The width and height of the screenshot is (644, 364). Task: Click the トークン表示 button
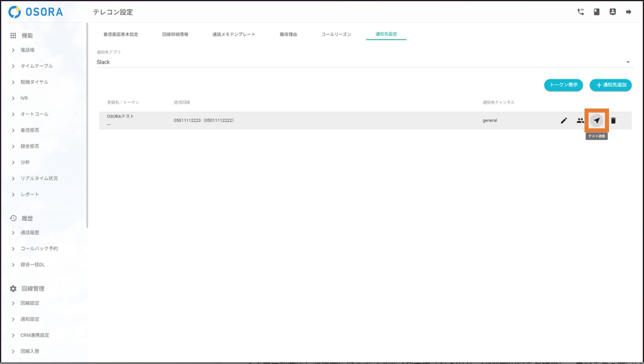563,85
